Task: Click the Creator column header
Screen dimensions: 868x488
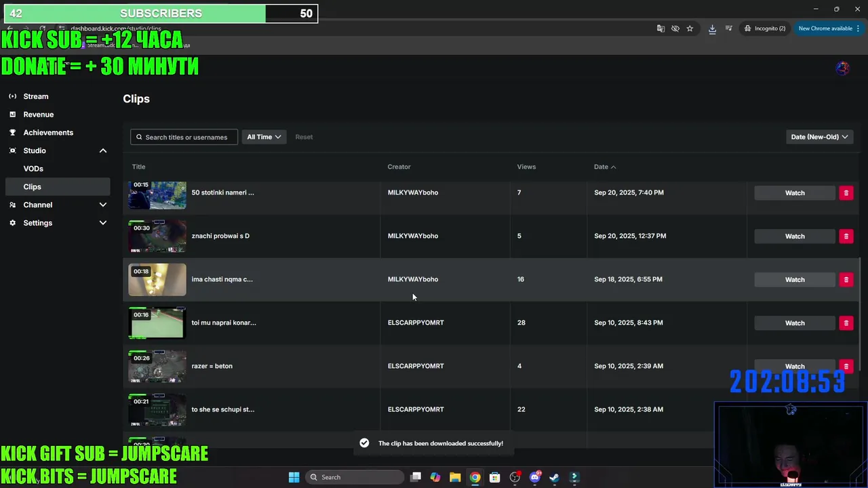Action: coord(399,167)
